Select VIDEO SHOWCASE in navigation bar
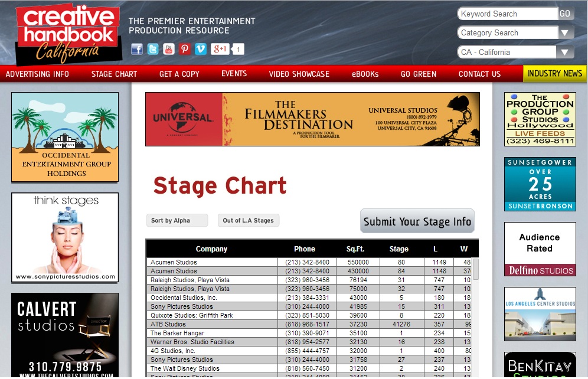The image size is (588, 379). pos(299,74)
